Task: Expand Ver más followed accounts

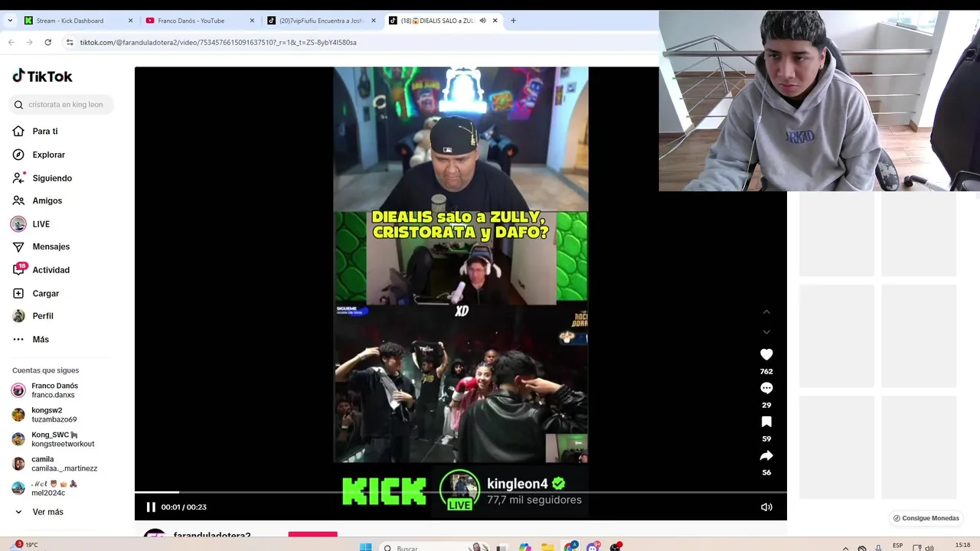Action: click(x=47, y=512)
